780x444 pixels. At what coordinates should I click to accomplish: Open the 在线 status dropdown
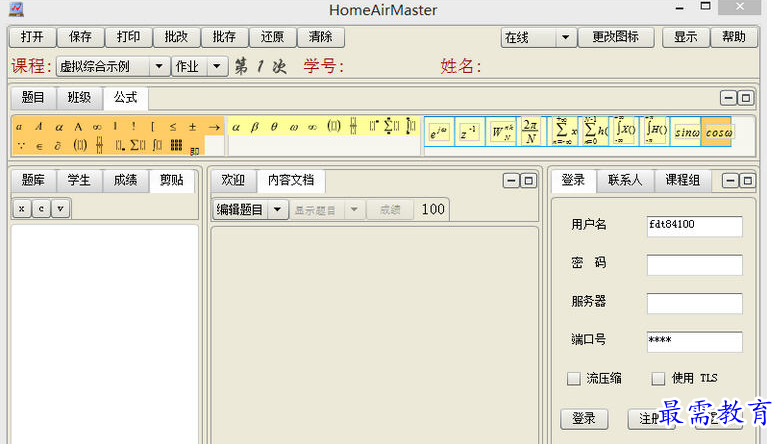tap(565, 37)
